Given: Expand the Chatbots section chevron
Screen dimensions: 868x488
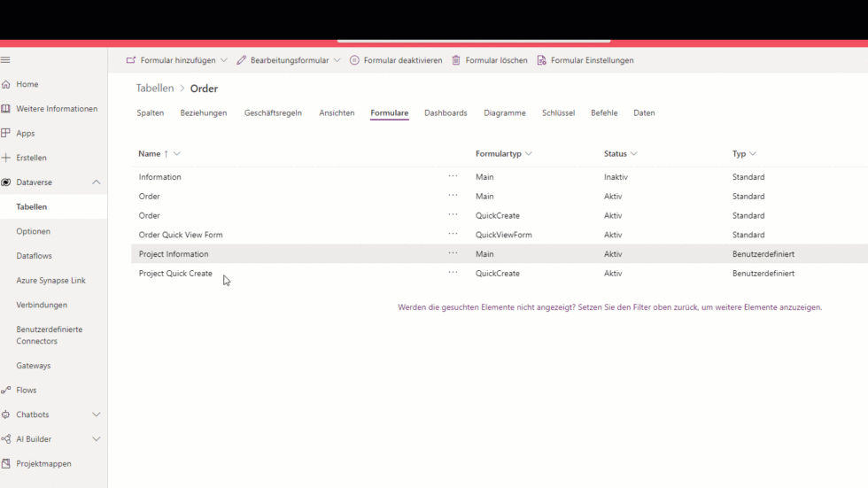Looking at the screenshot, I should pyautogui.click(x=97, y=414).
